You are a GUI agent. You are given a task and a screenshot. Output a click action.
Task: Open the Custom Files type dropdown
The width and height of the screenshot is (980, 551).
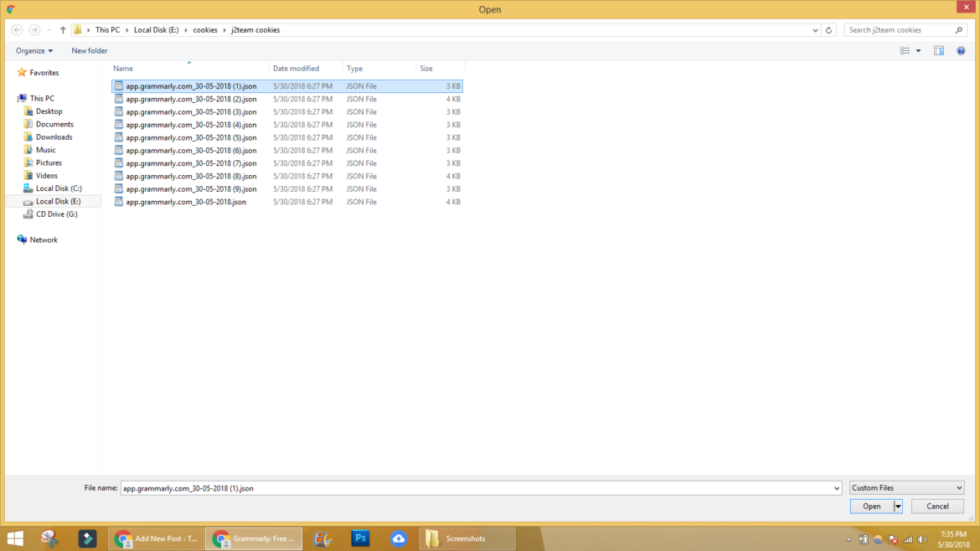coord(906,488)
